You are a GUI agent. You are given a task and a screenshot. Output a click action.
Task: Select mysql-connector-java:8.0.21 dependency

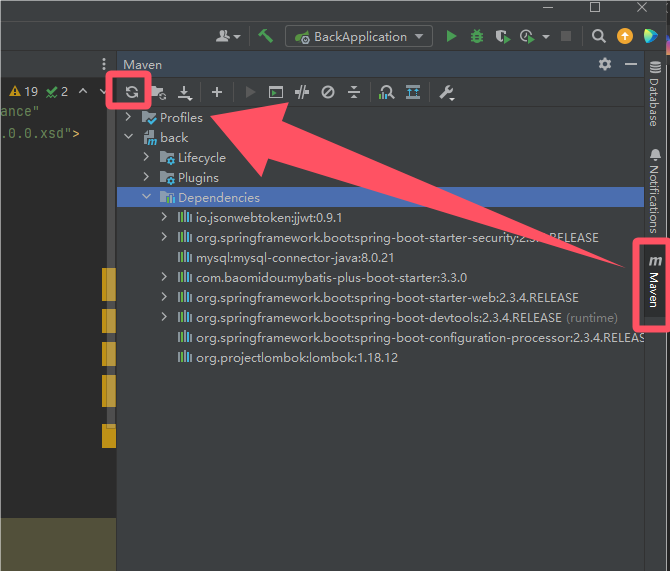tap(295, 258)
